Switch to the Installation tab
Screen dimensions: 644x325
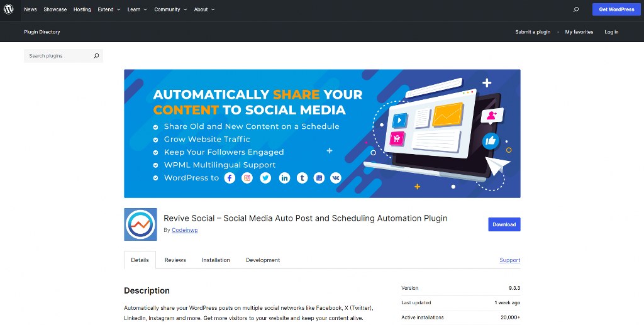216,260
